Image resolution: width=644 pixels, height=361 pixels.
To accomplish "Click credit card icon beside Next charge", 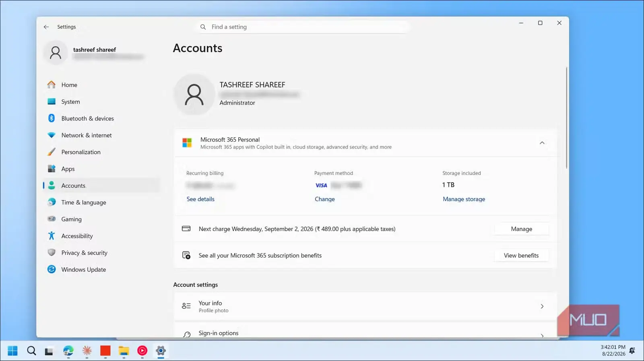I will [186, 229].
